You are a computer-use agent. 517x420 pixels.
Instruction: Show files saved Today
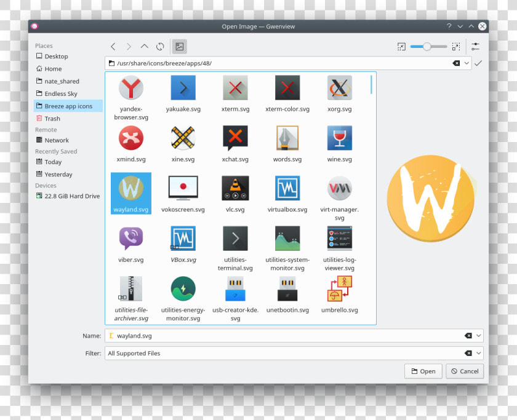[x=68, y=162]
